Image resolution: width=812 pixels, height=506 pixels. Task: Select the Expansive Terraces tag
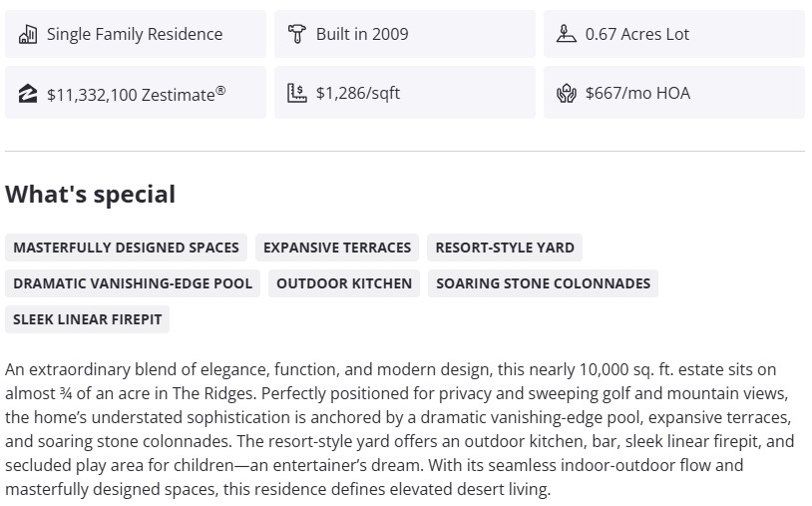click(337, 248)
